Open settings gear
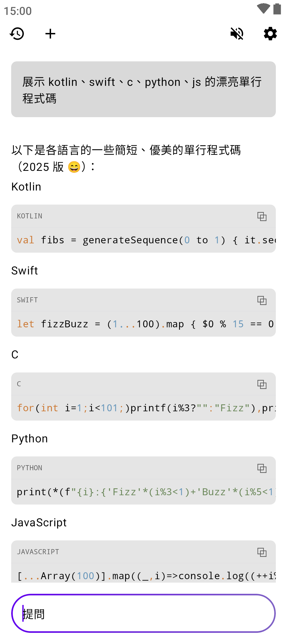This screenshot has width=287, height=644. click(270, 34)
